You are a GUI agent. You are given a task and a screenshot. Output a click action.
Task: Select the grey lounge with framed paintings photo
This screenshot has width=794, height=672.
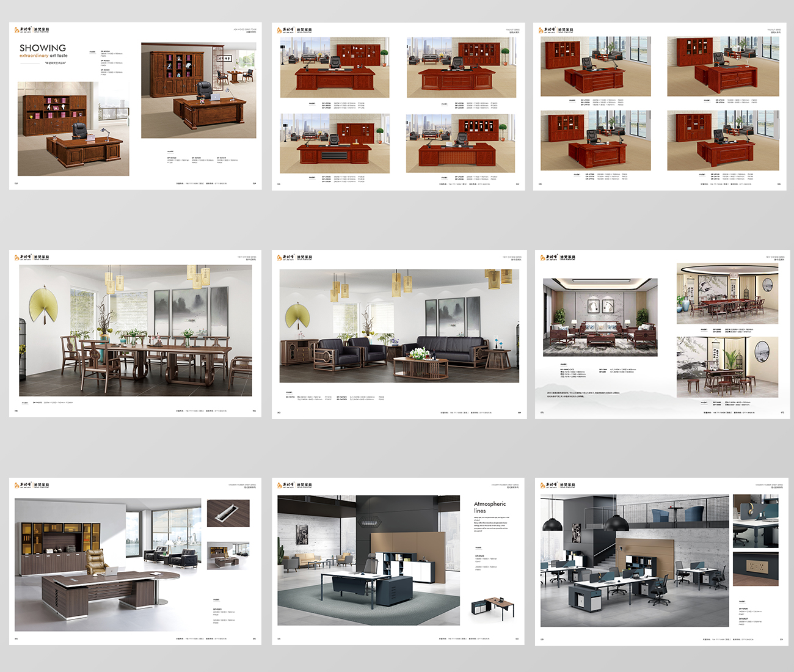click(x=600, y=317)
